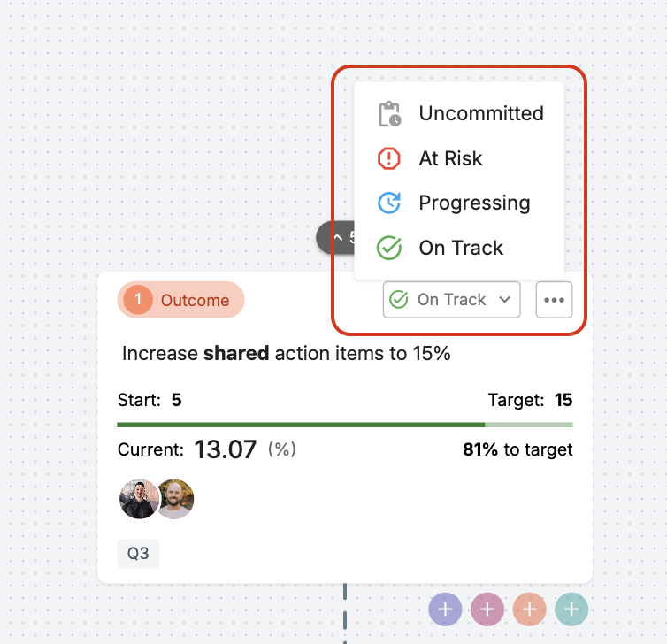Click the bald bearded man's avatar
The image size is (667, 644).
(x=177, y=499)
